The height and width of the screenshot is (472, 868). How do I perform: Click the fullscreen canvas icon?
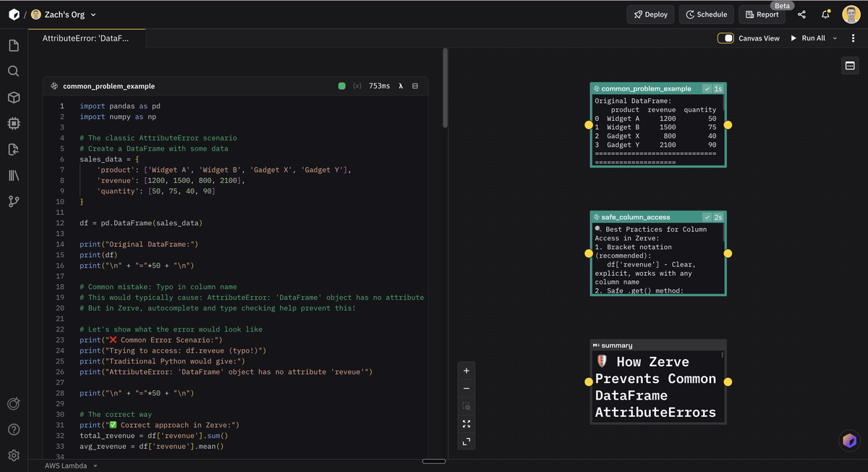click(467, 442)
